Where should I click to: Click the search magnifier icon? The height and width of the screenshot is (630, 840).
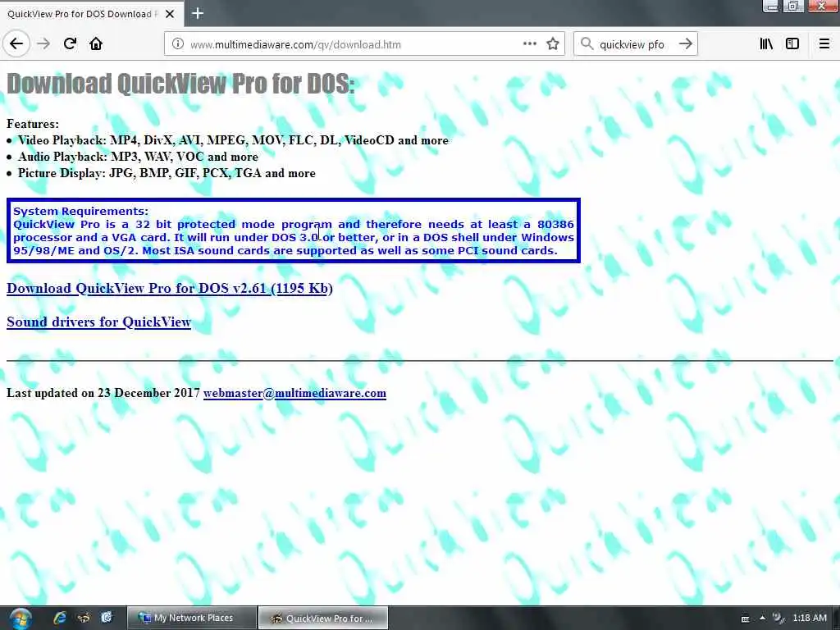587,44
